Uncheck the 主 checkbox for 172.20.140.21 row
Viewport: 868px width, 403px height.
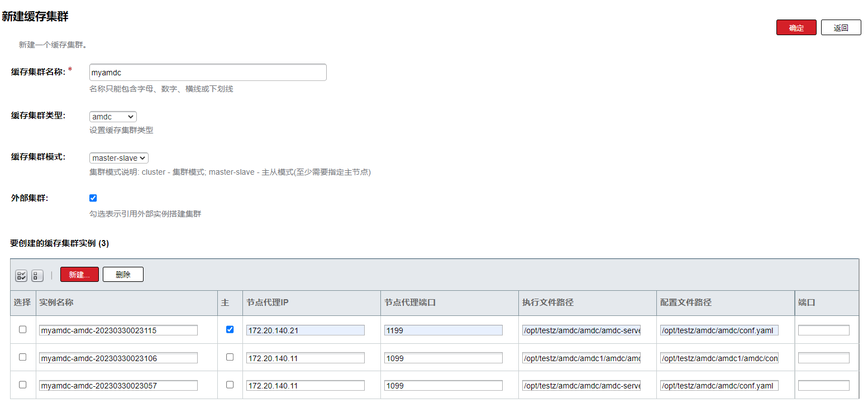pyautogui.click(x=230, y=330)
